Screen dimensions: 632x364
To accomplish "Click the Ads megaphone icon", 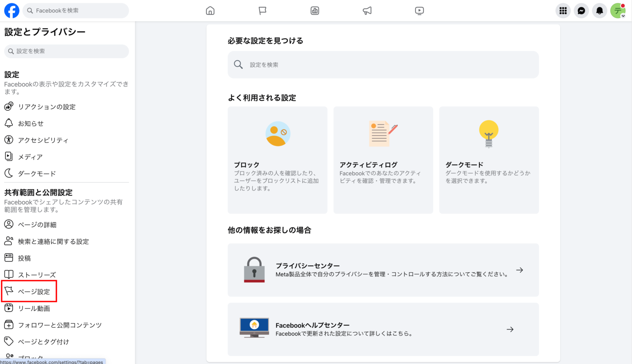I will [367, 10].
